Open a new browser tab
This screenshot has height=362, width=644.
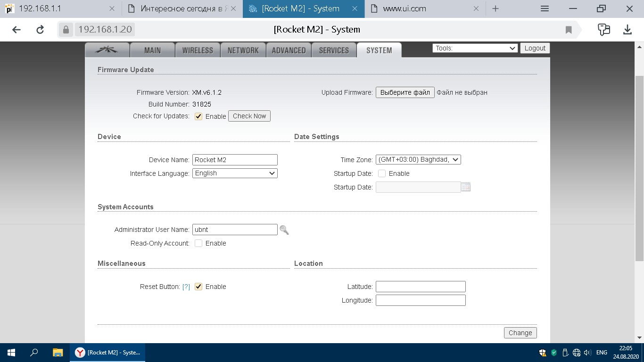pyautogui.click(x=495, y=8)
